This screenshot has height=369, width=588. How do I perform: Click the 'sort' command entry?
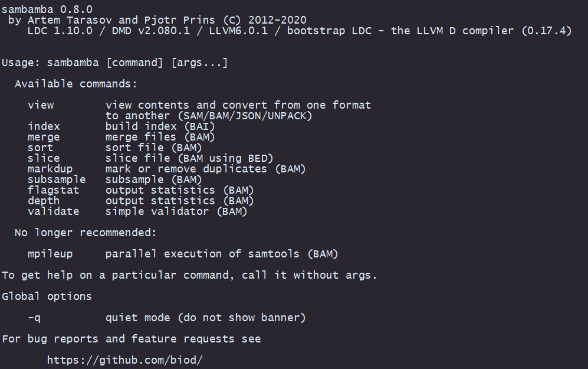pyautogui.click(x=40, y=148)
